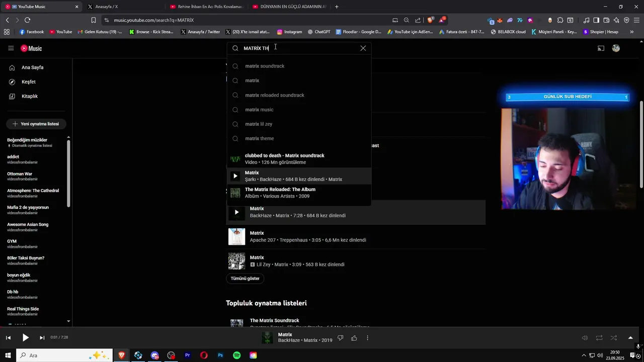Viewport: 644px width, 362px height.
Task: Open ChatGPT bookmark
Action: click(319, 32)
